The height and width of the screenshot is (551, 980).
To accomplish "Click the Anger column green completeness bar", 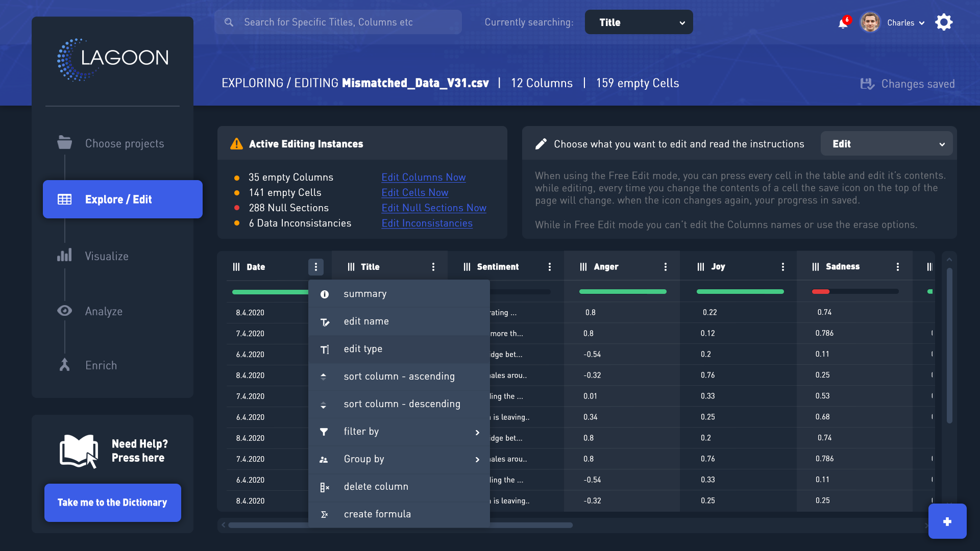I will pos(623,291).
